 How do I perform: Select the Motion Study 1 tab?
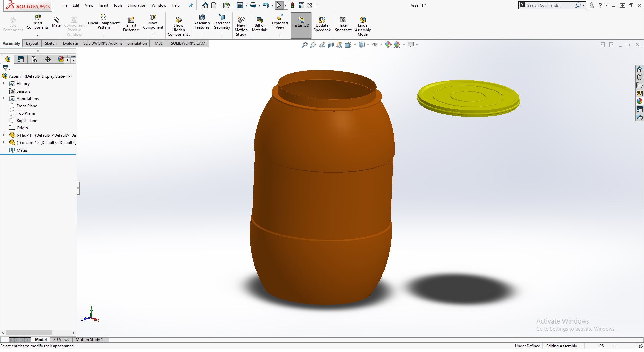(89, 340)
